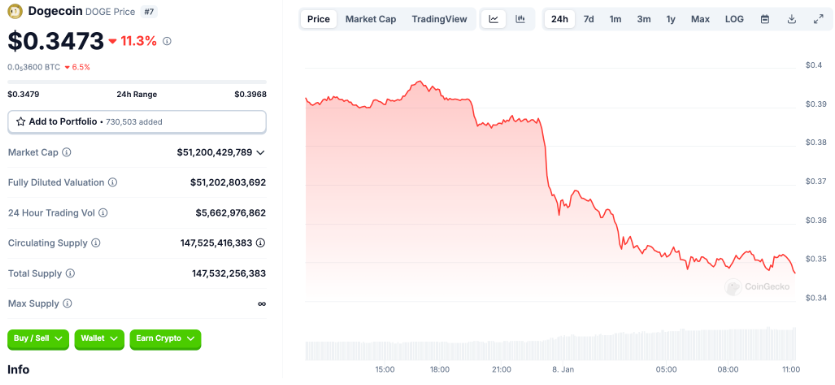Expand chart to fullscreen

[818, 19]
